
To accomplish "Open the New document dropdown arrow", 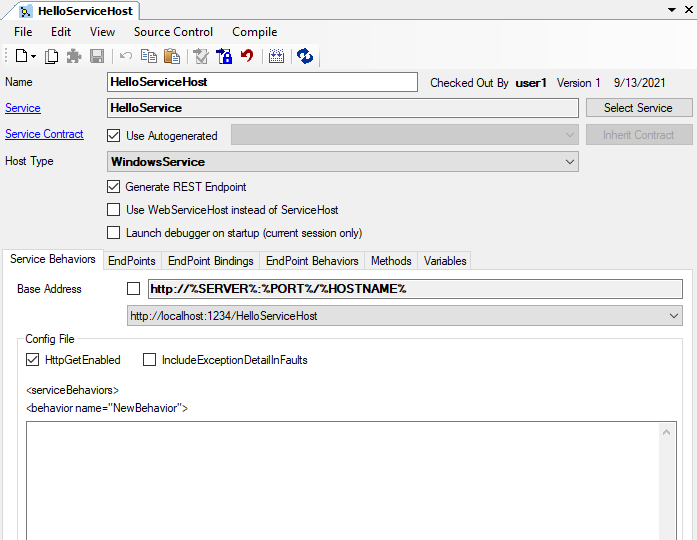I will 33,56.
